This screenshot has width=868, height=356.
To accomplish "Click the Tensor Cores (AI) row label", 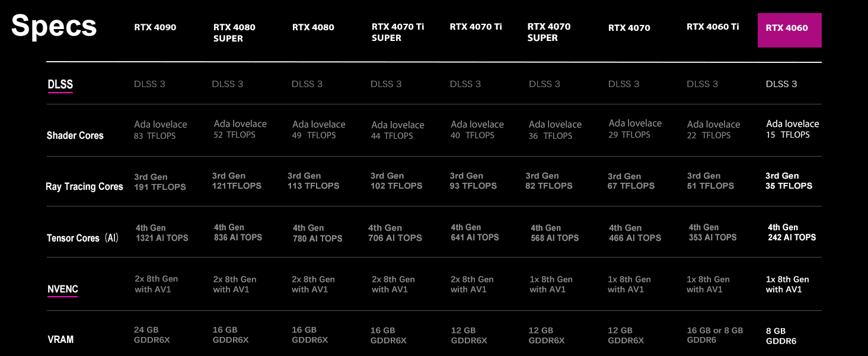I will (x=83, y=239).
